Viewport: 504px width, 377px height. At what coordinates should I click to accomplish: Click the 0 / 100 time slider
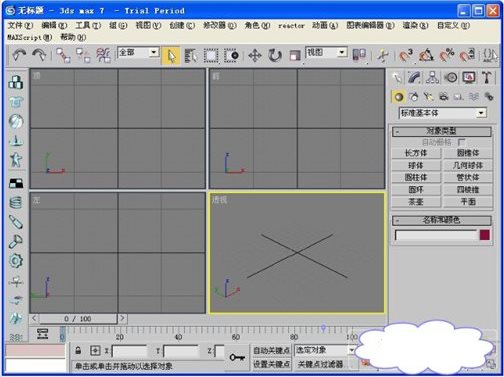(x=78, y=319)
